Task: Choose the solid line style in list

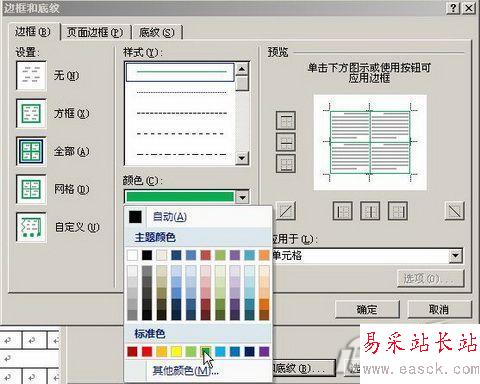Action: pyautogui.click(x=180, y=72)
